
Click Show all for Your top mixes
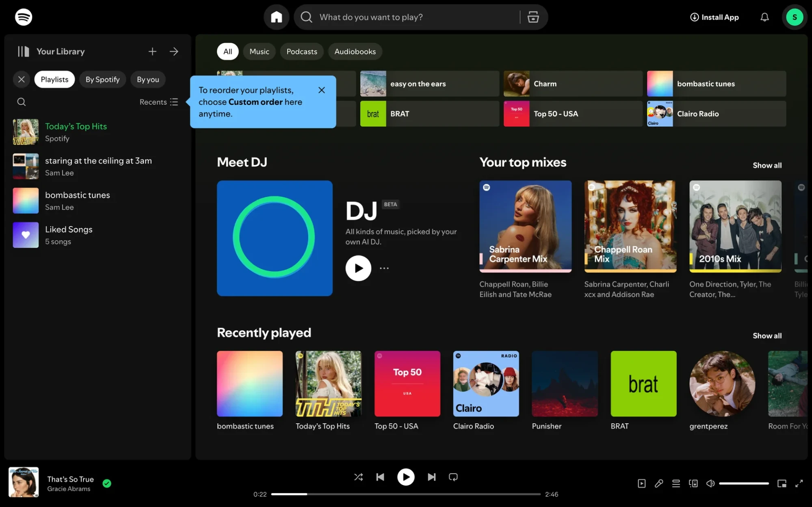[767, 165]
